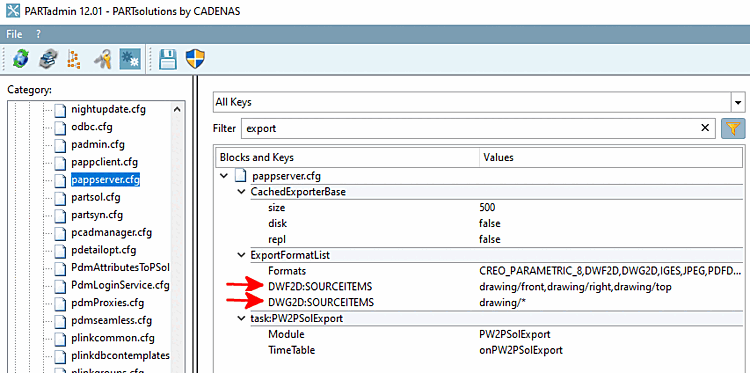Click the orange tree structure toolbar icon

click(75, 59)
